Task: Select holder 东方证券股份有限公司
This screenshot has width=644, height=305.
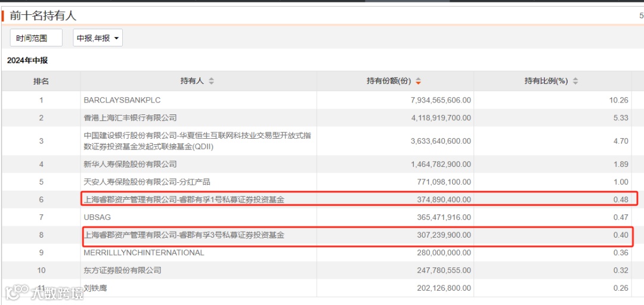Action: pyautogui.click(x=122, y=270)
